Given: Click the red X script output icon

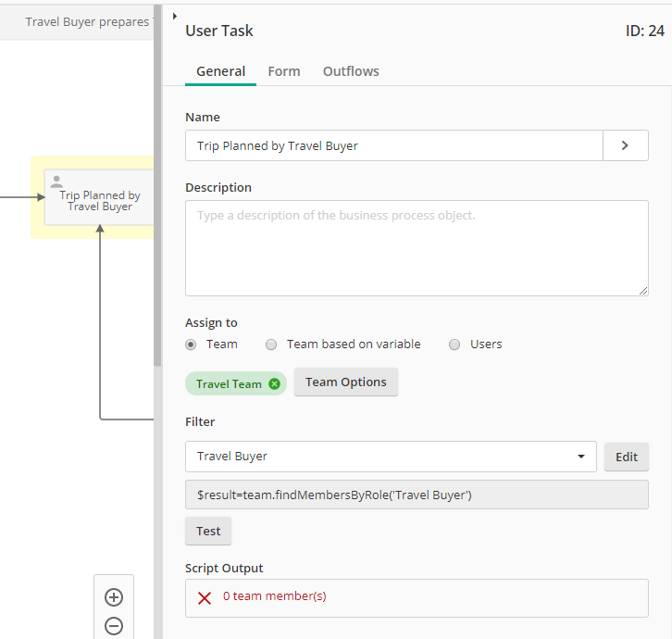Looking at the screenshot, I should pyautogui.click(x=205, y=598).
